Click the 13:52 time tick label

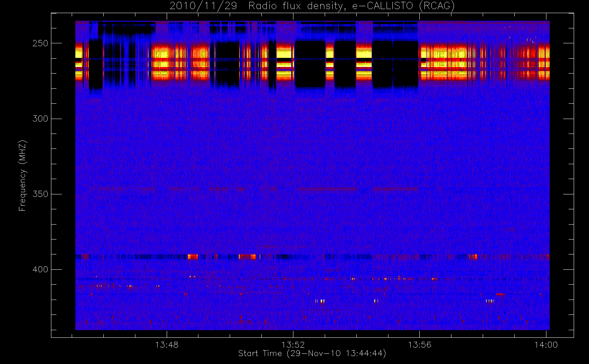[293, 345]
